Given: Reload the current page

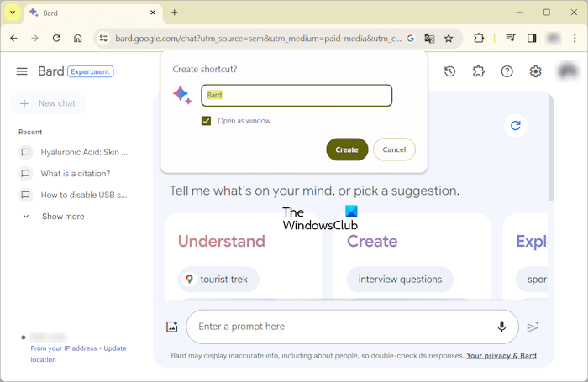Looking at the screenshot, I should point(56,38).
